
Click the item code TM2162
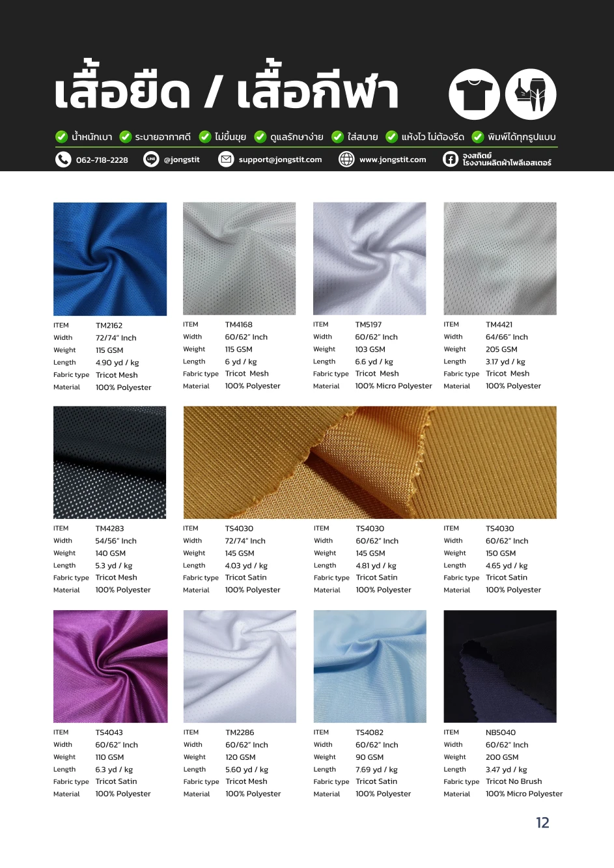[109, 326]
